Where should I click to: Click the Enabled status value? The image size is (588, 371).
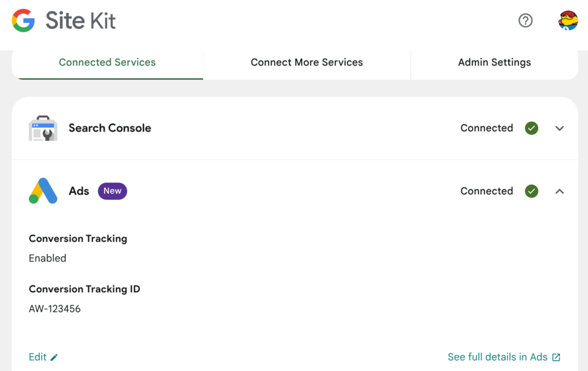[48, 258]
